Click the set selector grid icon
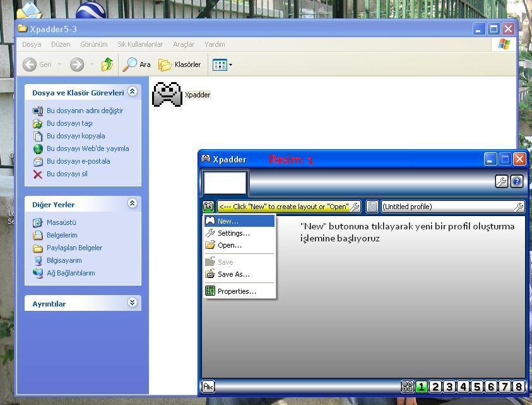Screen dimensions: 532x405 [407, 386]
